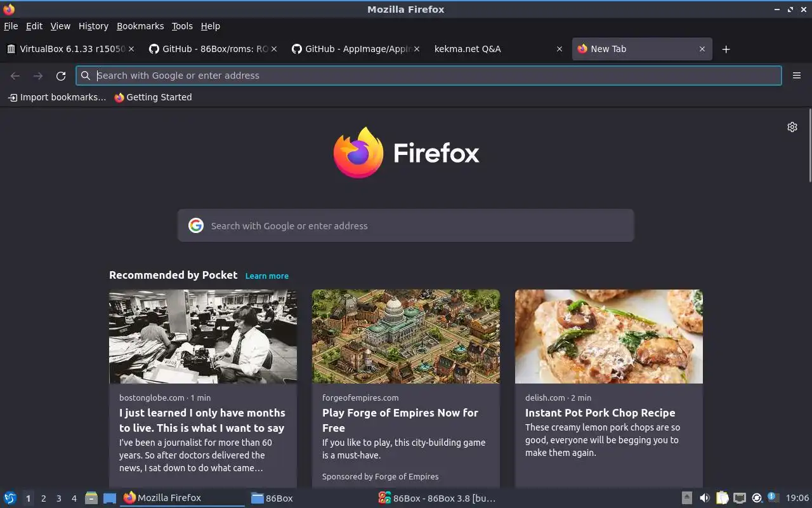Open the View menu
The width and height of the screenshot is (812, 508).
[60, 26]
